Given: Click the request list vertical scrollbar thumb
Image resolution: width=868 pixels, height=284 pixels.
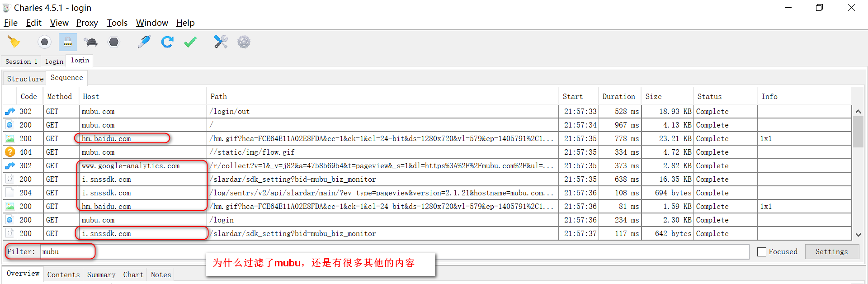Looking at the screenshot, I should (x=858, y=132).
